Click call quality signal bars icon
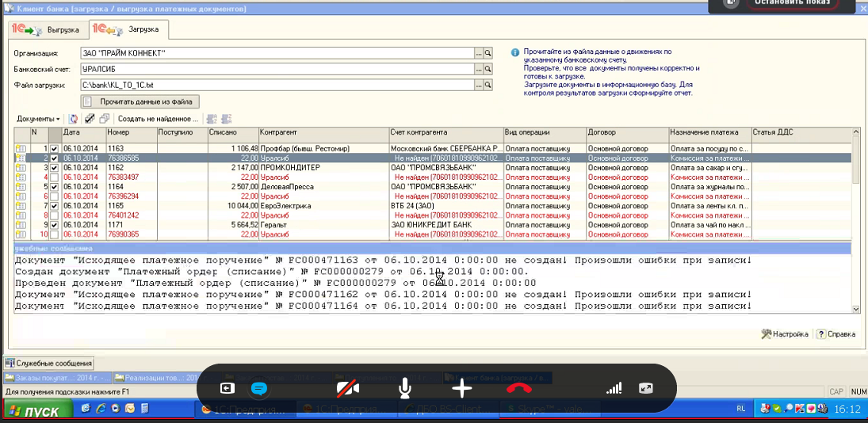 (614, 388)
